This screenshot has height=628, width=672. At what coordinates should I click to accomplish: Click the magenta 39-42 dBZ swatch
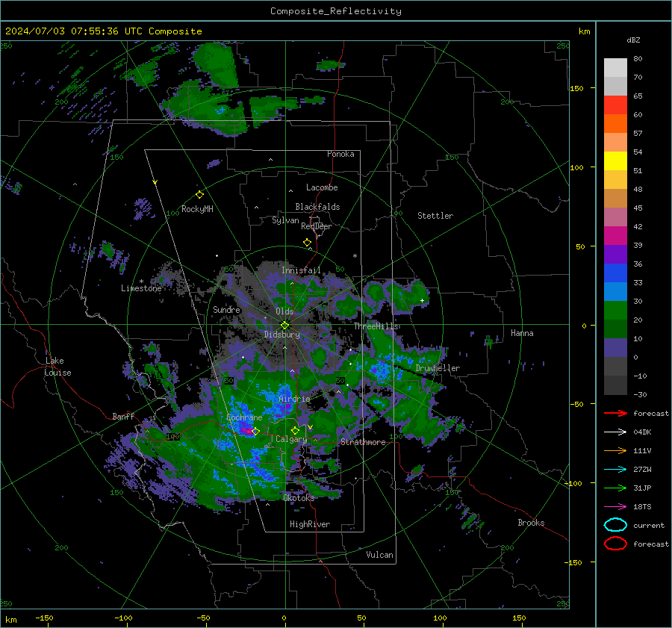pyautogui.click(x=615, y=235)
